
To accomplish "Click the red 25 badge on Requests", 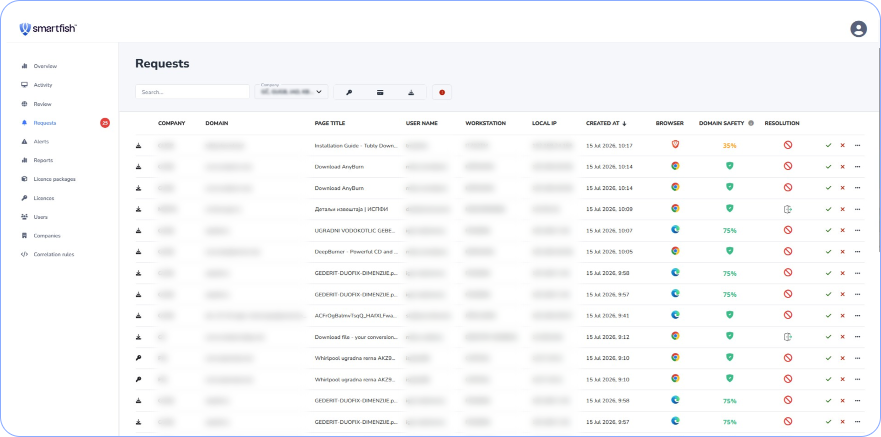I will (105, 123).
